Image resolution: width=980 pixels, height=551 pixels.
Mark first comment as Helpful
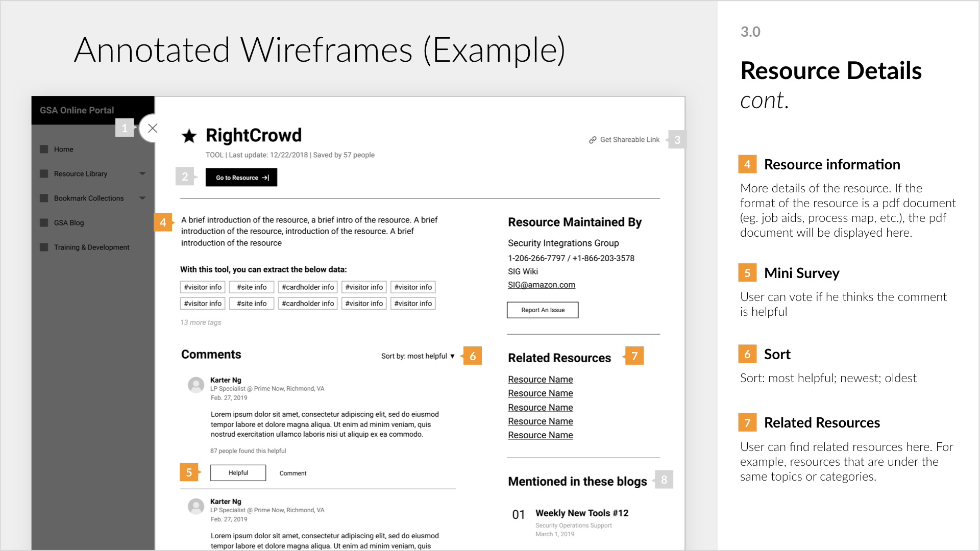tap(238, 473)
